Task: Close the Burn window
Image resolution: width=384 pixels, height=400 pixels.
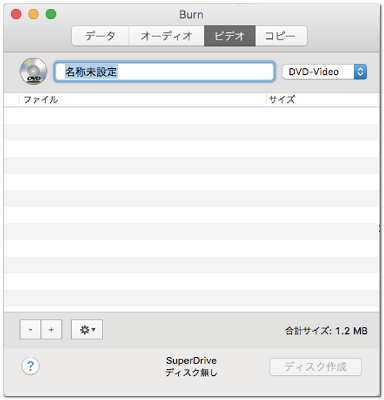Action: (16, 14)
